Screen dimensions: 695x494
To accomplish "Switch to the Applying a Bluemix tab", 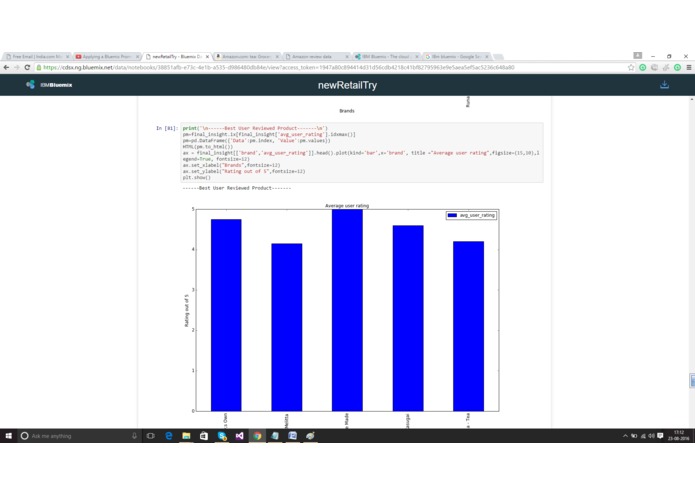I will [x=106, y=57].
